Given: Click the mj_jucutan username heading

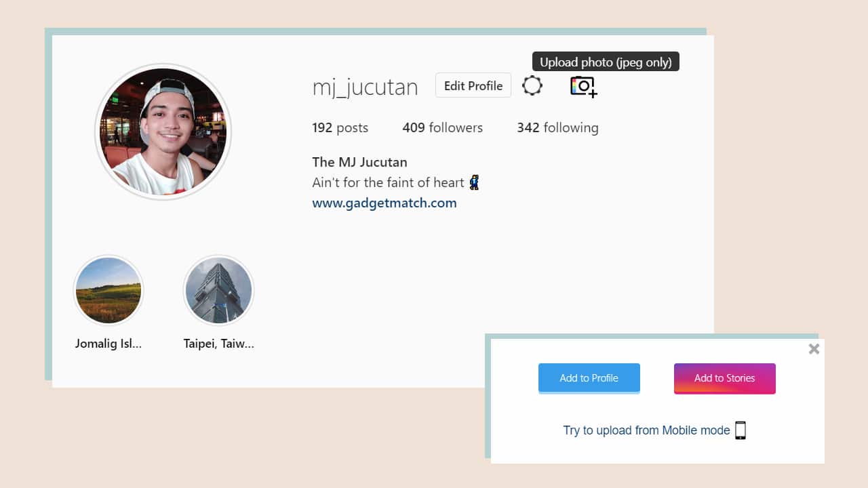Looking at the screenshot, I should click(365, 87).
